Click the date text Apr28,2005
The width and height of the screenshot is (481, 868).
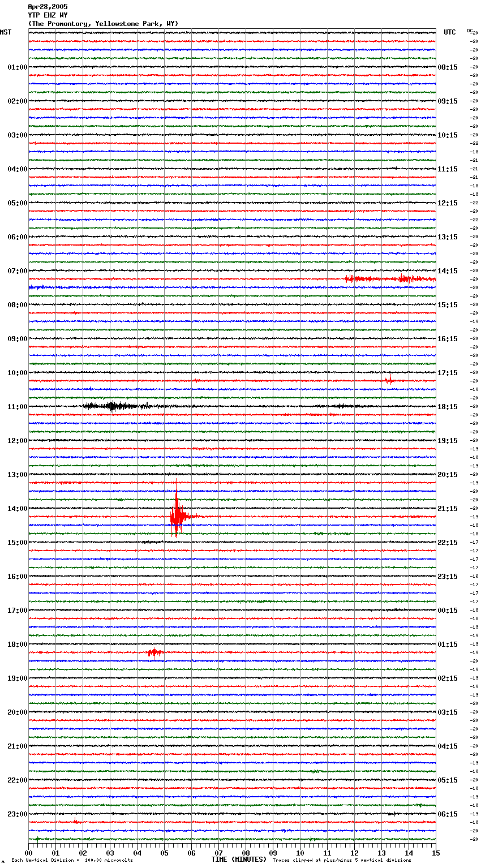click(48, 7)
